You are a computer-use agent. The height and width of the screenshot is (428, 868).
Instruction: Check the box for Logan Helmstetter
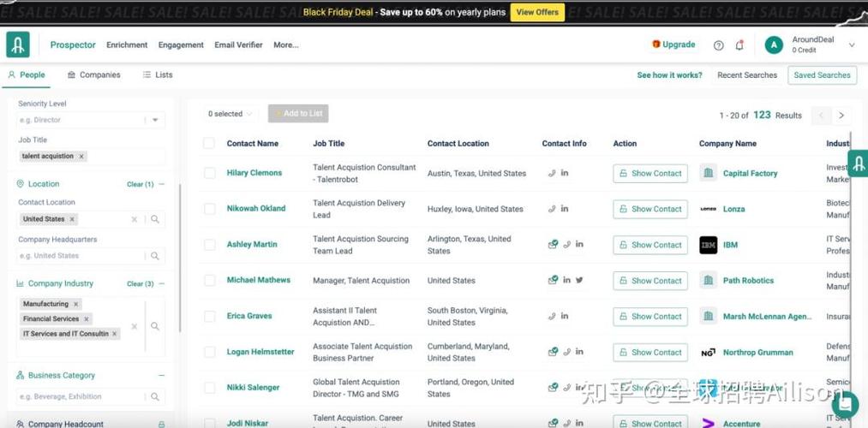pos(210,352)
